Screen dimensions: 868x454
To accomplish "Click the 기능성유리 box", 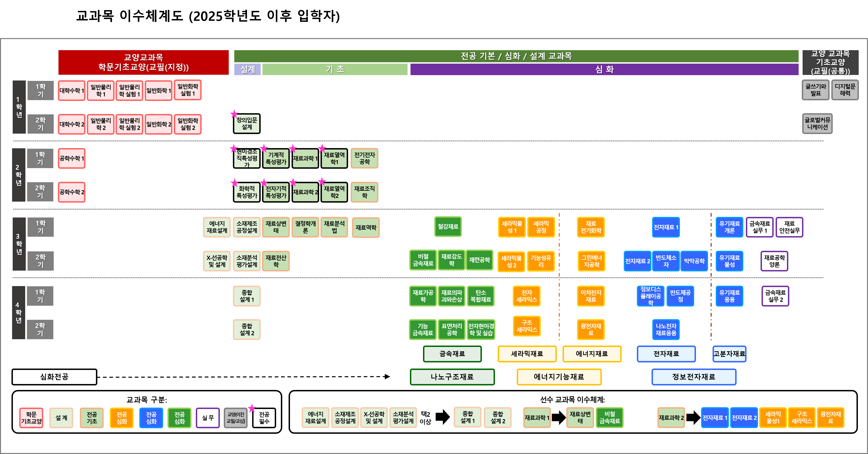I will [x=541, y=261].
